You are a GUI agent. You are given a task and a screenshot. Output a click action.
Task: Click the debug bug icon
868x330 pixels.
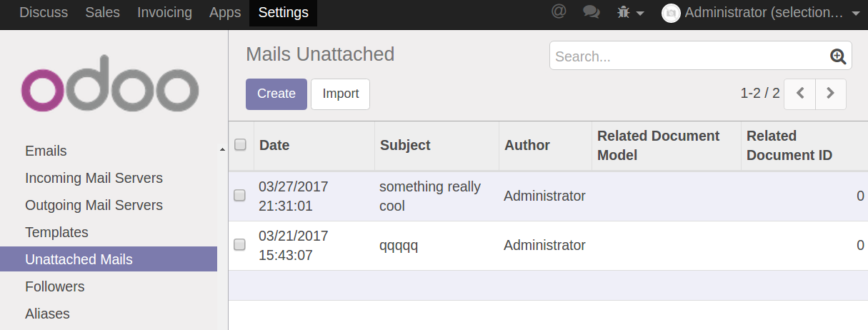(624, 12)
